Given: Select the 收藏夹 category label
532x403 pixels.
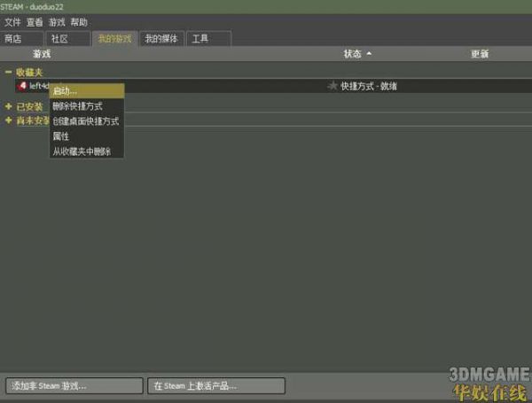Looking at the screenshot, I should click(x=29, y=73).
